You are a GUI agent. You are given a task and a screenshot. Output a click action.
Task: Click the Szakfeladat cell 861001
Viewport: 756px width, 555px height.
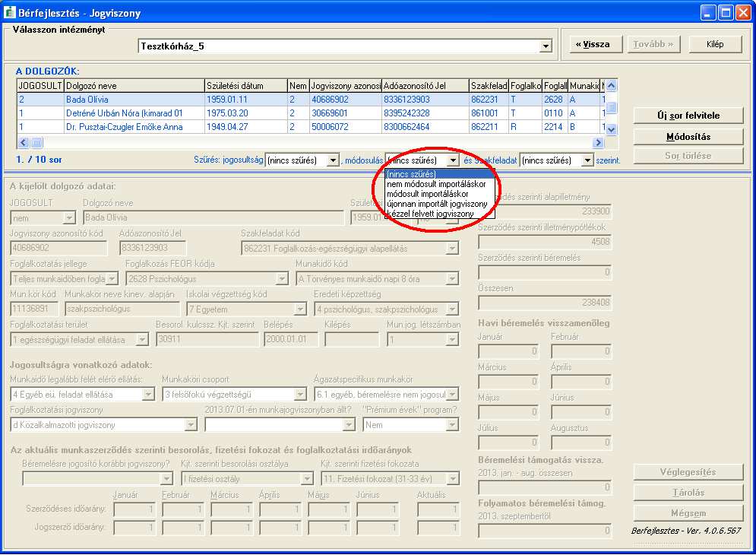489,113
